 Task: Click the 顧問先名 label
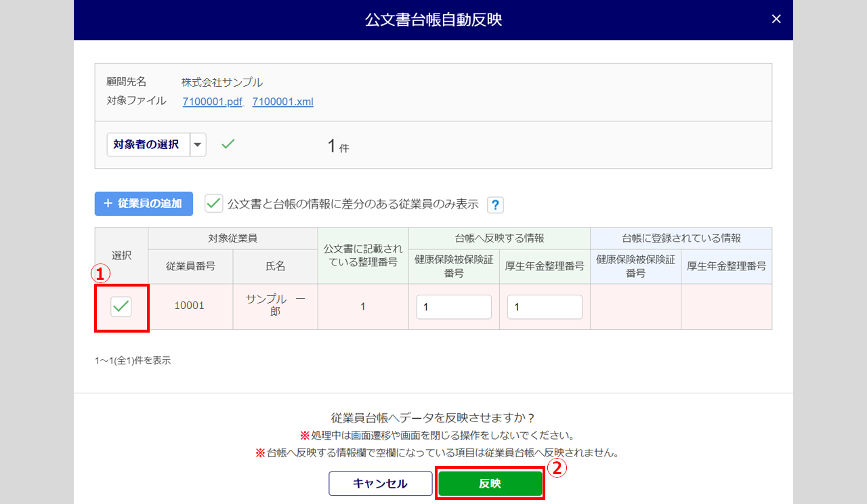[x=126, y=82]
